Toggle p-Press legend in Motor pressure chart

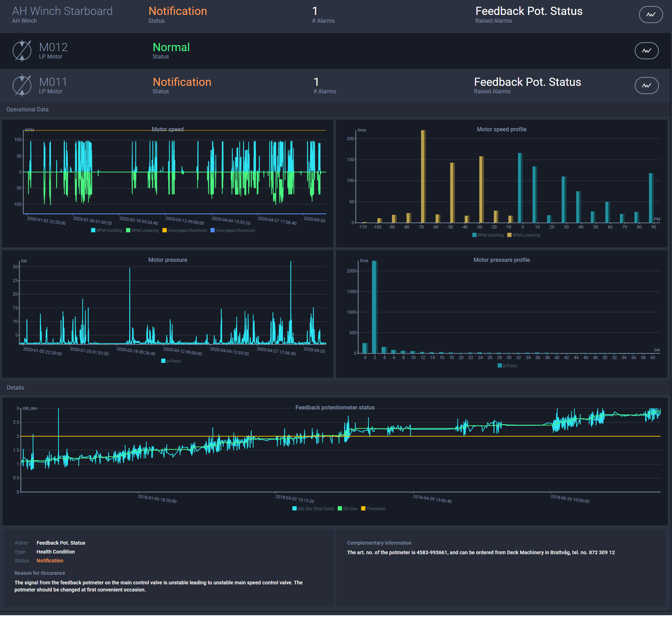[171, 361]
